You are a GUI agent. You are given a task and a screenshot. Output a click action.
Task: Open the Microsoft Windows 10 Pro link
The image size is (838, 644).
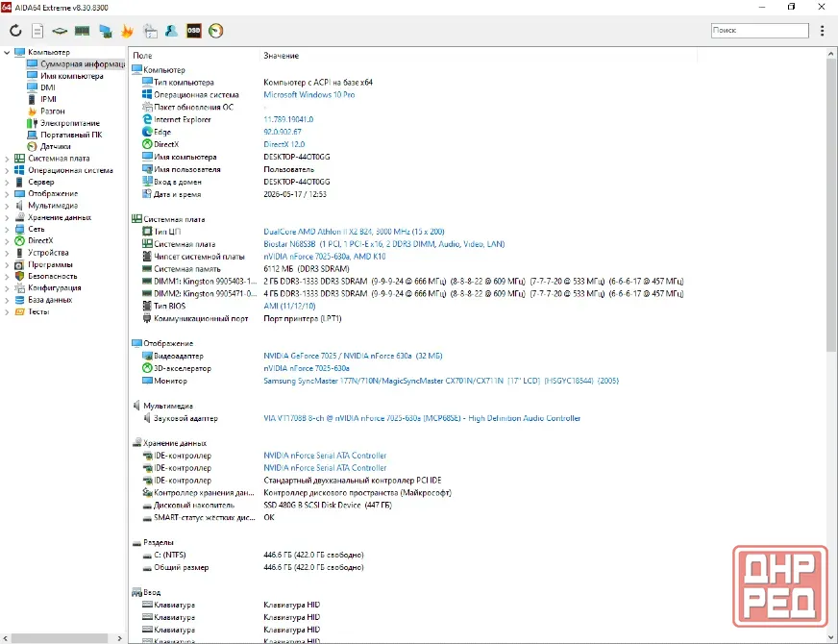tap(308, 94)
